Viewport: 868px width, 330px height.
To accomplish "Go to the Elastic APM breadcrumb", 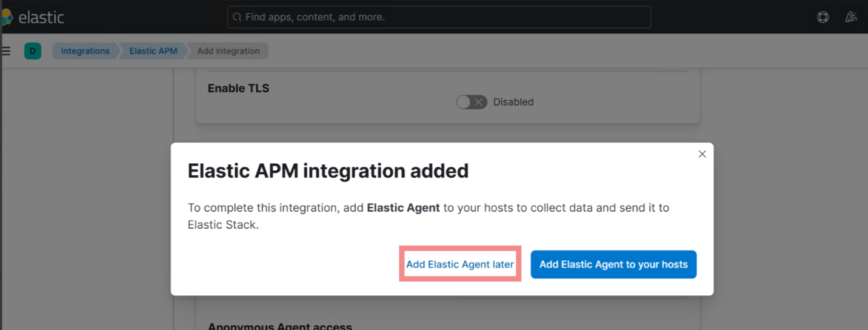I will [153, 51].
